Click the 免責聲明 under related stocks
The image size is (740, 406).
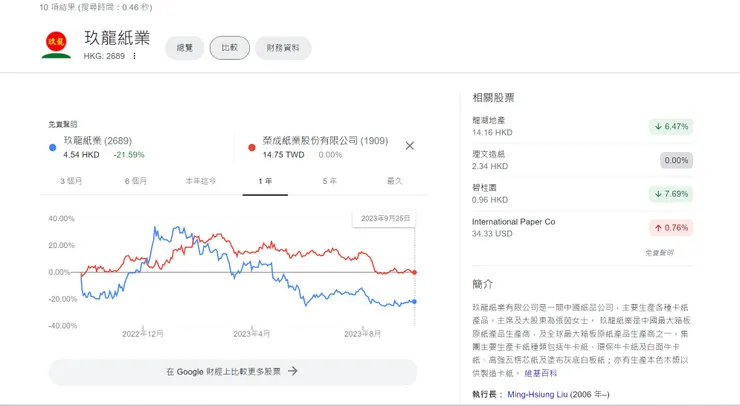coord(659,253)
